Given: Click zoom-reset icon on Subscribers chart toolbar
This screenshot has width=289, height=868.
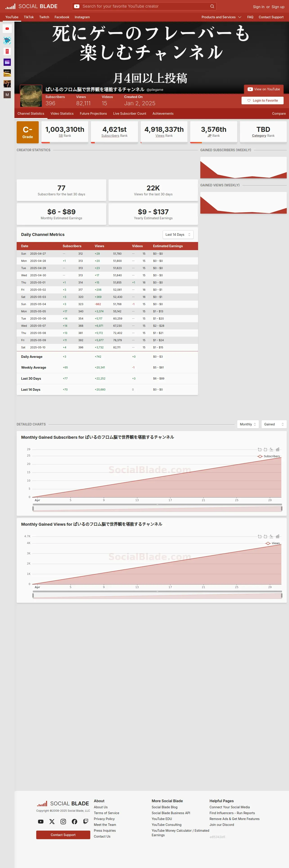Looking at the screenshot, I should [x=265, y=449].
